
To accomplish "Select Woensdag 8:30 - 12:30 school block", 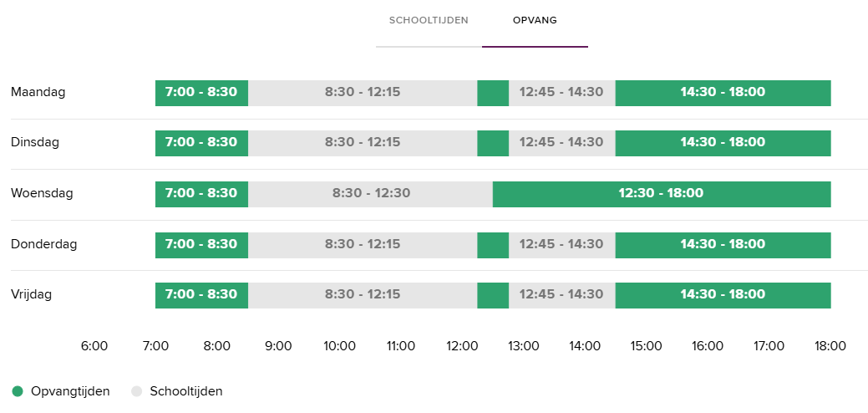I will coord(371,194).
